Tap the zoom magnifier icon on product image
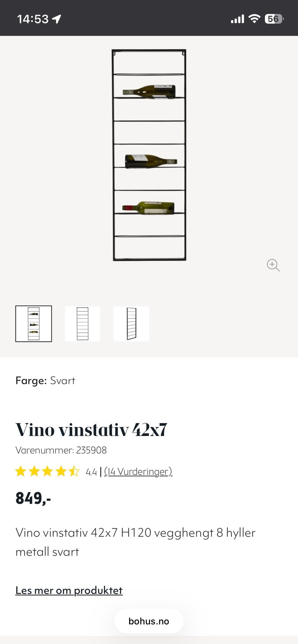298x644 pixels. 273,265
